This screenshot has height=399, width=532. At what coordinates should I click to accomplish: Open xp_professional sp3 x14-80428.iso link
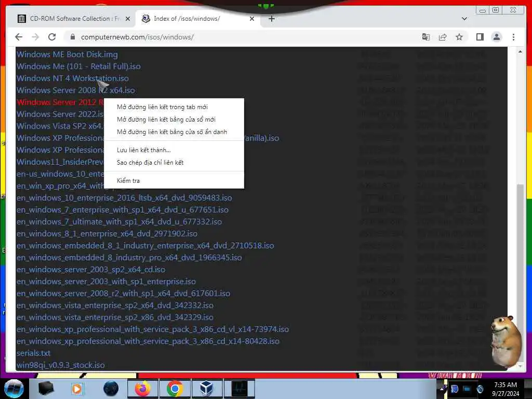tap(148, 341)
